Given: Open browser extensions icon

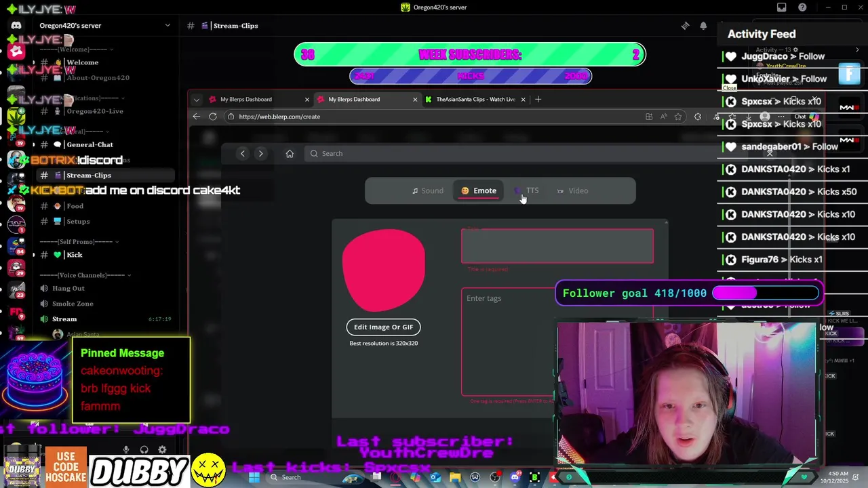Looking at the screenshot, I should 698,117.
